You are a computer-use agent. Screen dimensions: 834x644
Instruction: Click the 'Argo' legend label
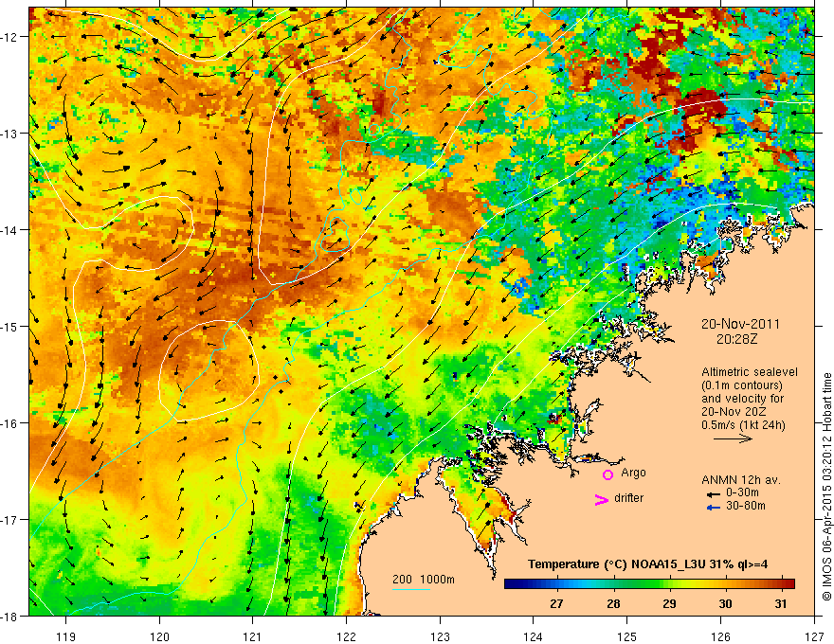click(x=633, y=473)
